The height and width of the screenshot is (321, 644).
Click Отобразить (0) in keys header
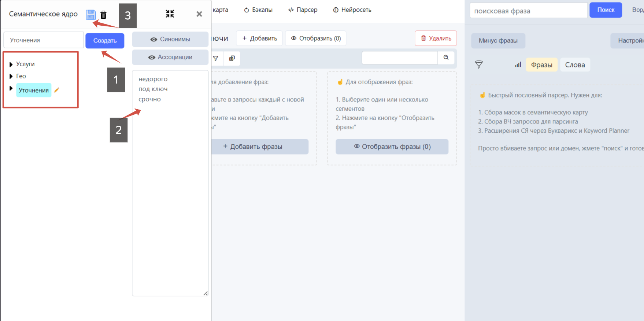click(316, 38)
